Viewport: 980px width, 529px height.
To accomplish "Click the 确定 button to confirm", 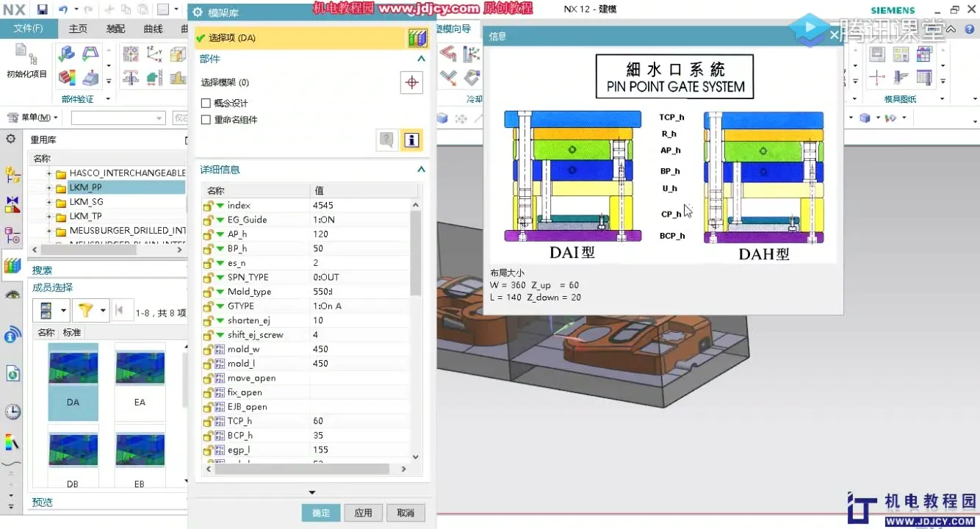I will click(x=320, y=514).
